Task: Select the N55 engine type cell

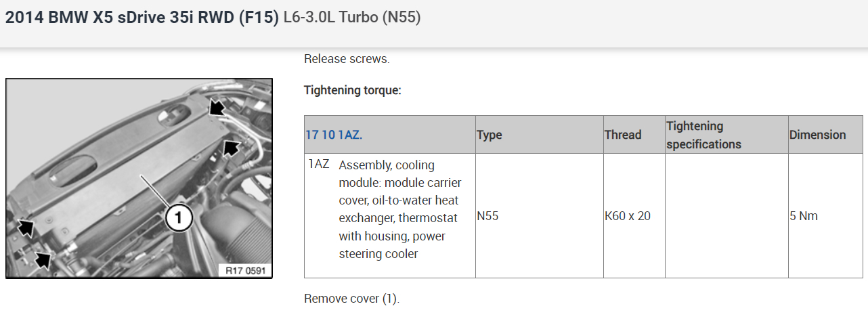Action: (x=490, y=216)
